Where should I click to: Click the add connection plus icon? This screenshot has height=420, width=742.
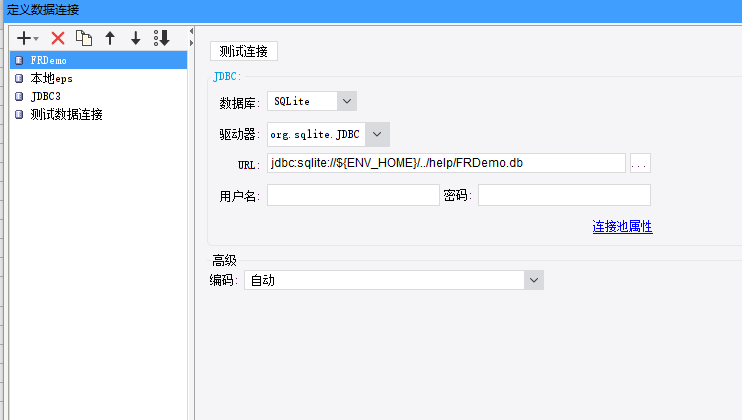pos(24,38)
